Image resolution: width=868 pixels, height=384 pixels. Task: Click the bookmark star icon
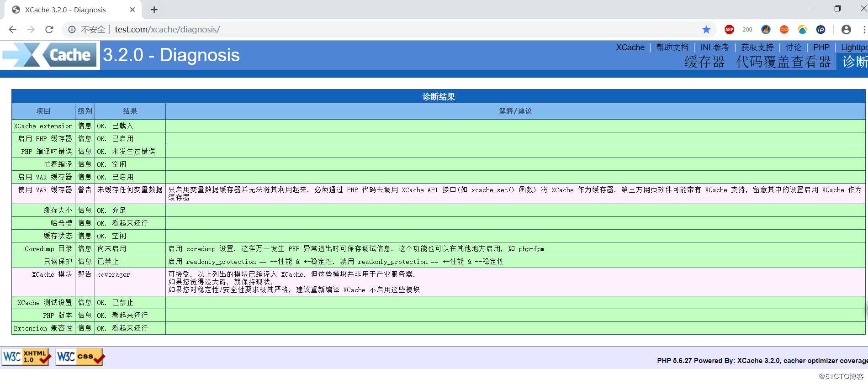pos(706,30)
